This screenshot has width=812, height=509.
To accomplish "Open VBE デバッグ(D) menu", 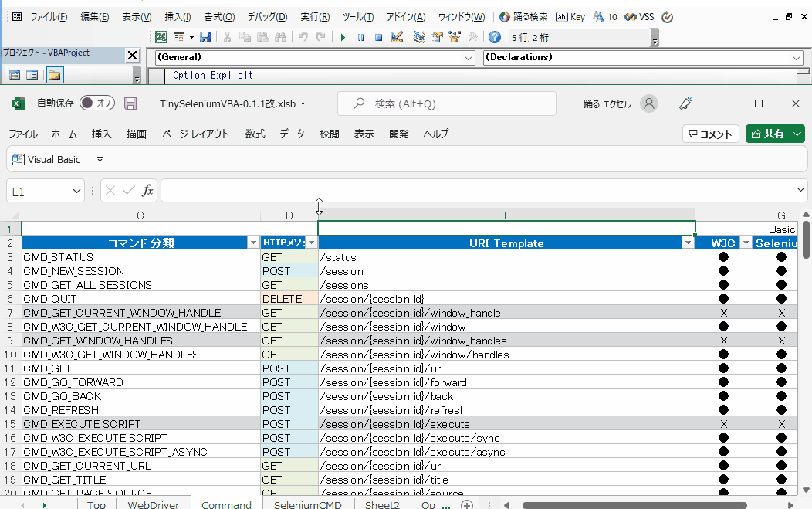I will tap(267, 17).
